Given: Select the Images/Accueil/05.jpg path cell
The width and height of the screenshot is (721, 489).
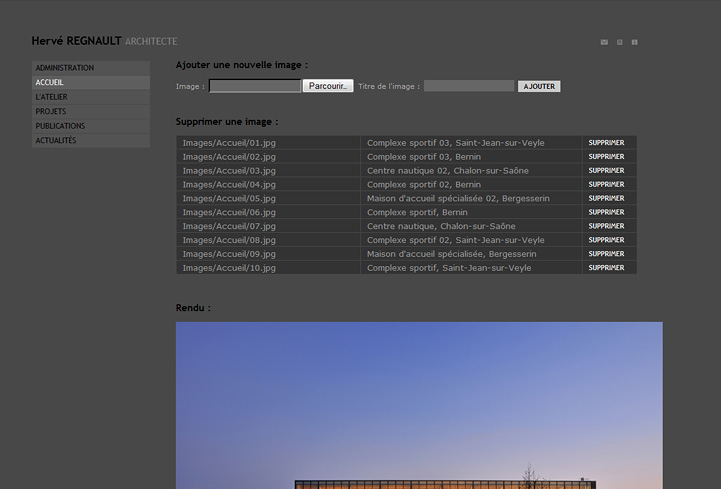Looking at the screenshot, I should click(x=268, y=198).
